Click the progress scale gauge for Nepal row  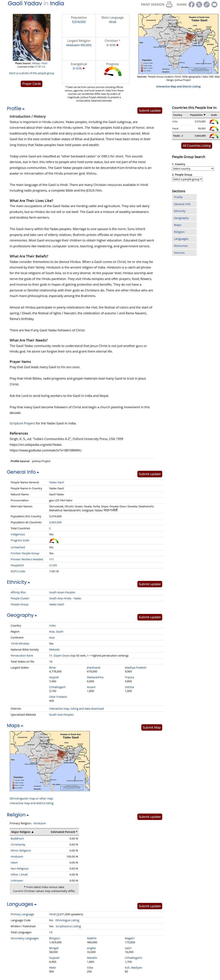tap(214, 129)
